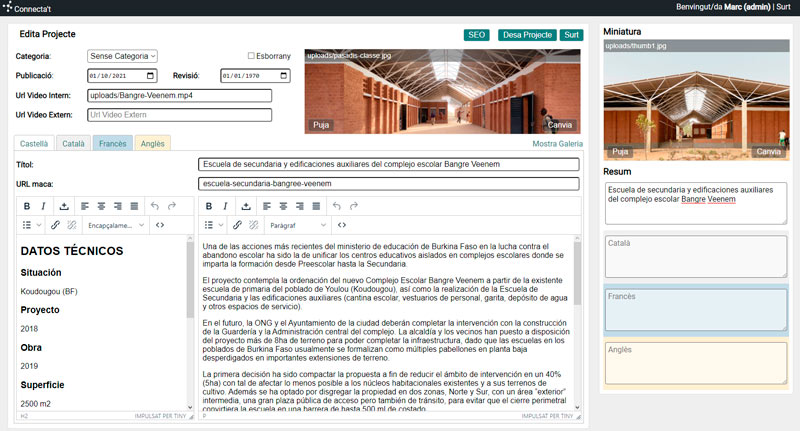Open the Publicació date picker calendar icon

click(x=150, y=75)
